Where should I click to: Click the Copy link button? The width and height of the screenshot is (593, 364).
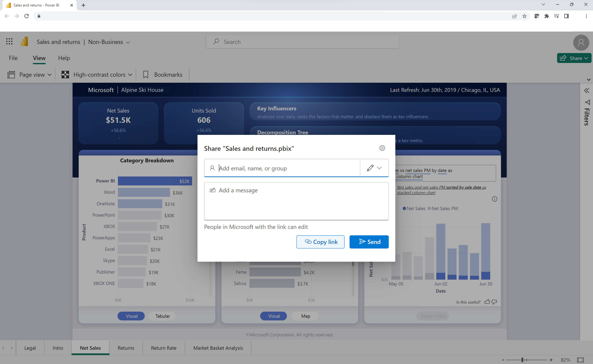coord(321,242)
